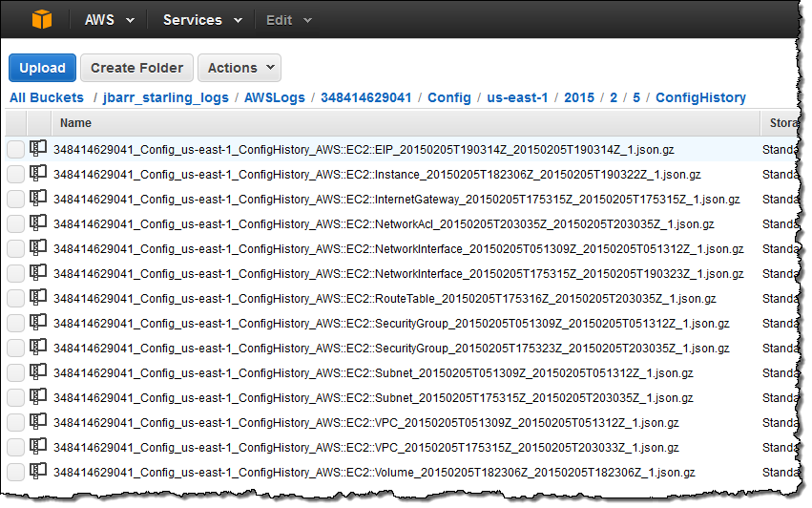The width and height of the screenshot is (812, 508).
Task: Click file icon for NetworkAcl json.gz entry
Action: pos(38,222)
